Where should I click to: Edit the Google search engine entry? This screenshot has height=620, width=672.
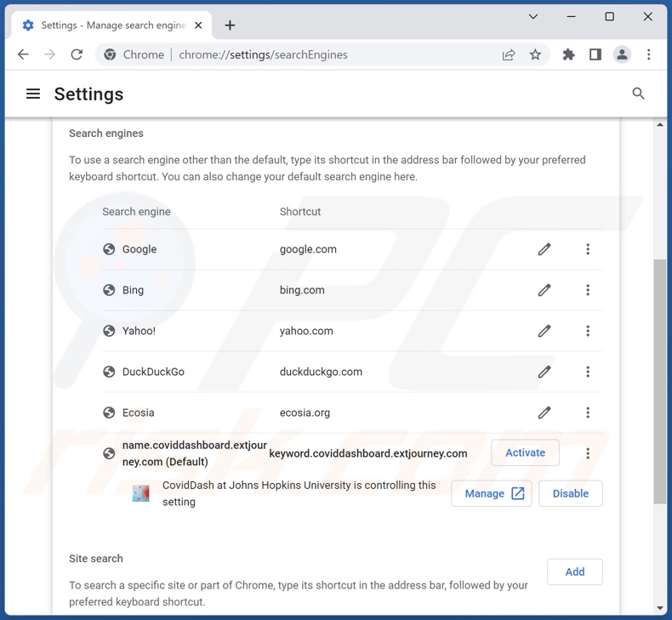(544, 249)
